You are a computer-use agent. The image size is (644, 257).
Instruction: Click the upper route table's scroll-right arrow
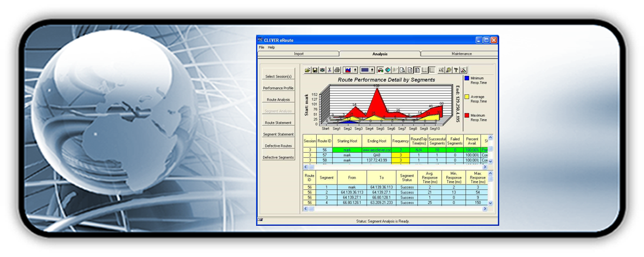pyautogui.click(x=484, y=167)
